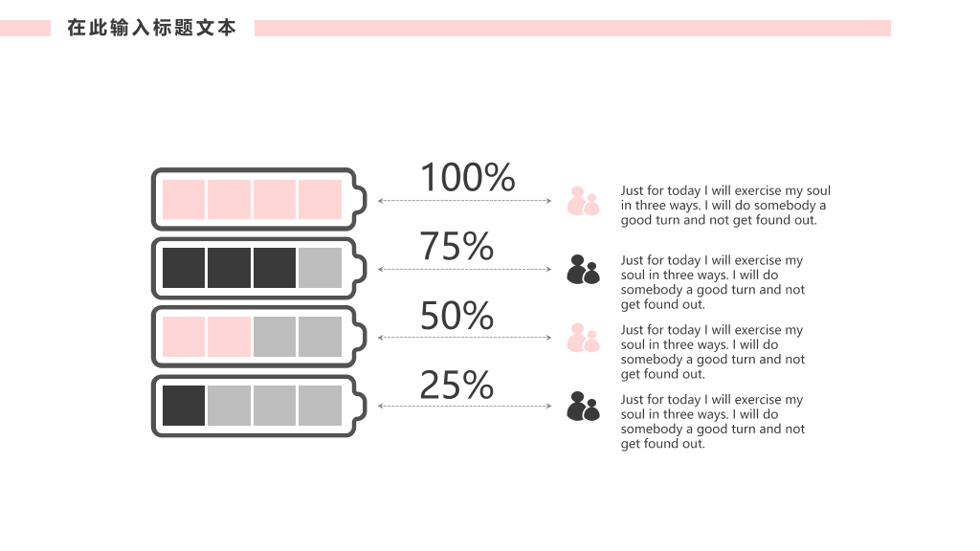This screenshot has height=551, width=980.
Task: Click the dashed arrow line under 25%
Action: [464, 406]
